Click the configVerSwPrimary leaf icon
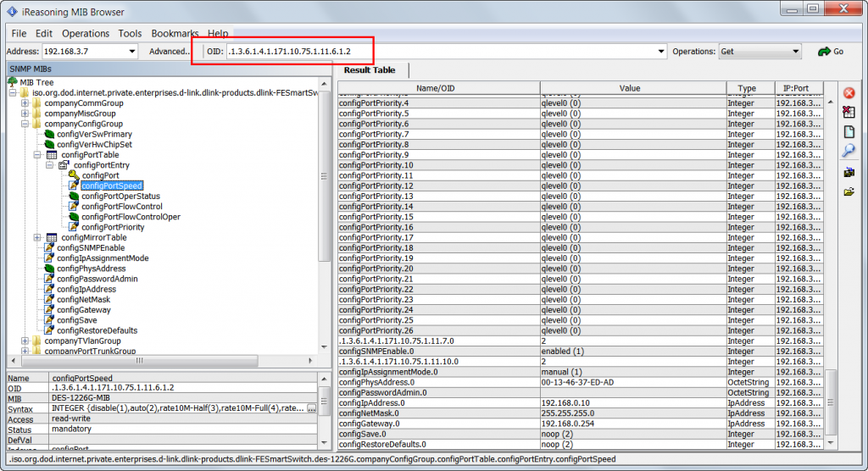 49,134
